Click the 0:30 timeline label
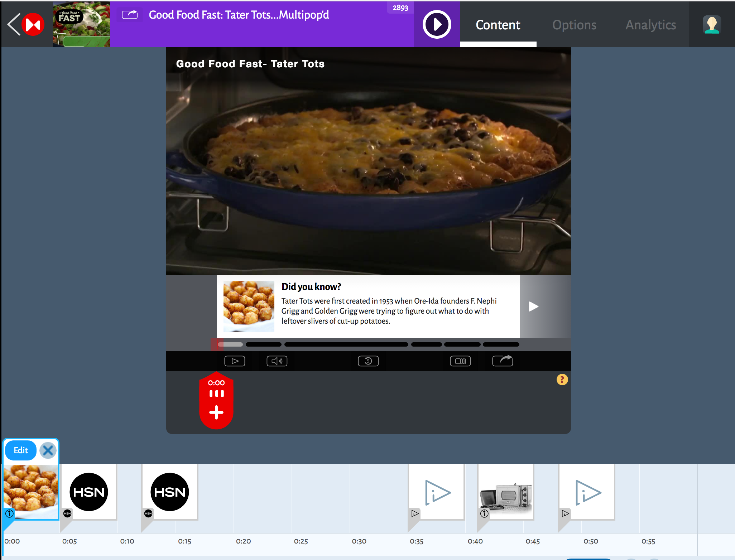Image resolution: width=735 pixels, height=560 pixels. pos(359,541)
